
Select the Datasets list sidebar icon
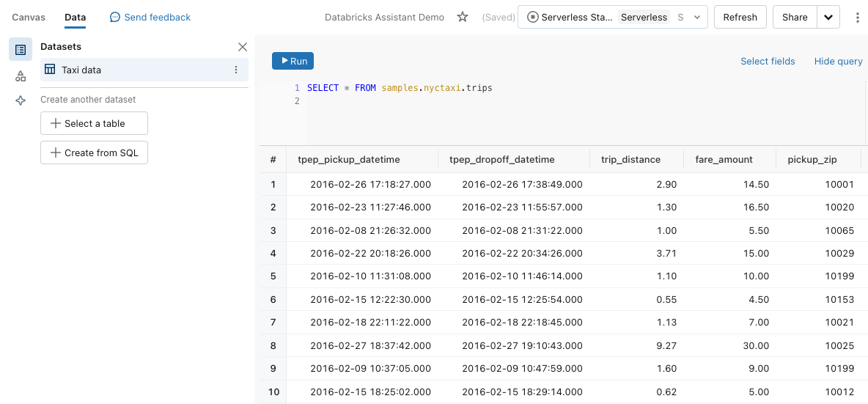[21, 50]
